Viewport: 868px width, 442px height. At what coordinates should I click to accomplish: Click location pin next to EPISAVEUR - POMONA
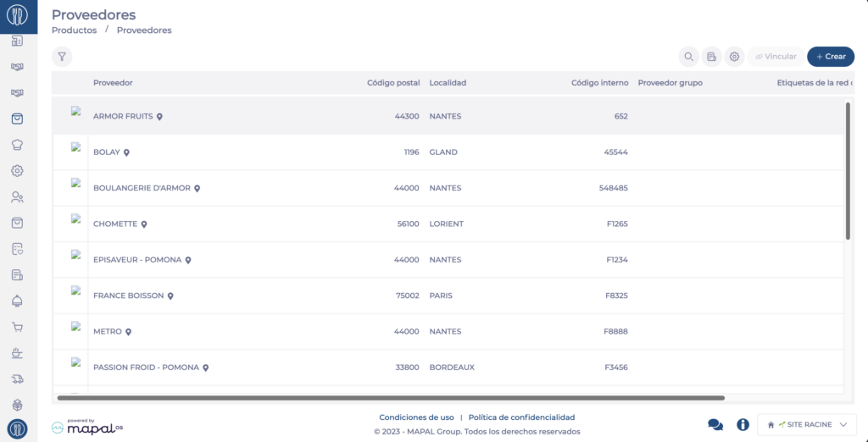pyautogui.click(x=187, y=260)
